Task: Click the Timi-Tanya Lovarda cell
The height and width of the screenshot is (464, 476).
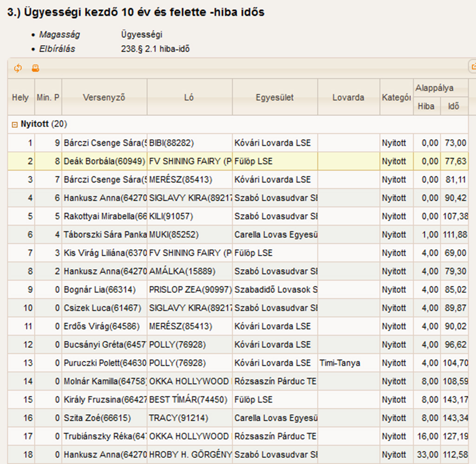Action: click(x=348, y=363)
